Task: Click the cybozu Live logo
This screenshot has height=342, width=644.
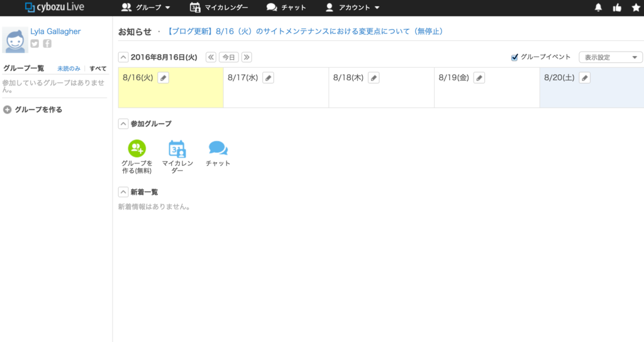Action: pos(54,7)
